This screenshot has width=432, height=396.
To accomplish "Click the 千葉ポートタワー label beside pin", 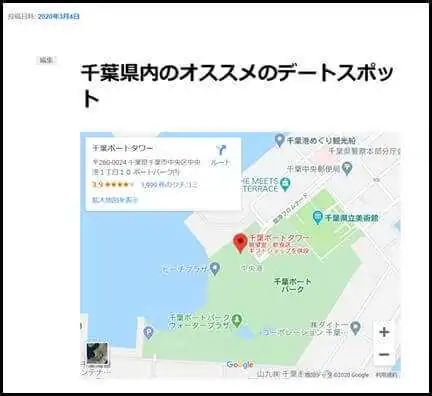I will (279, 238).
